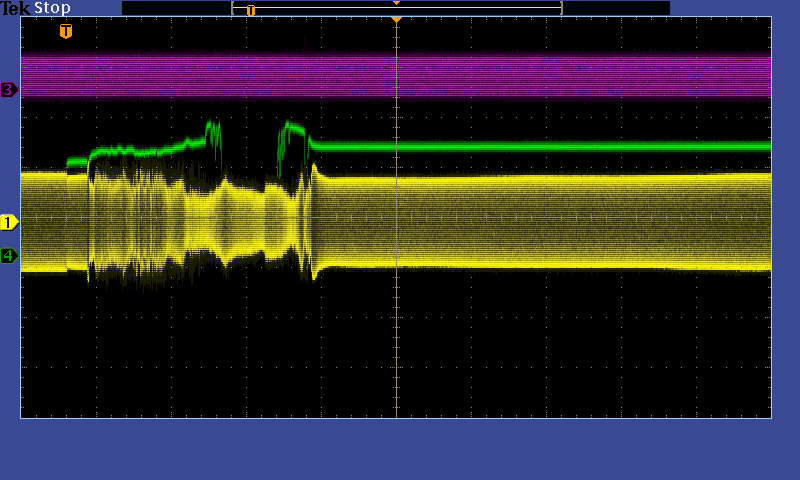Click the black record-length bar right section
The width and height of the screenshot is (800, 480).
[616, 8]
